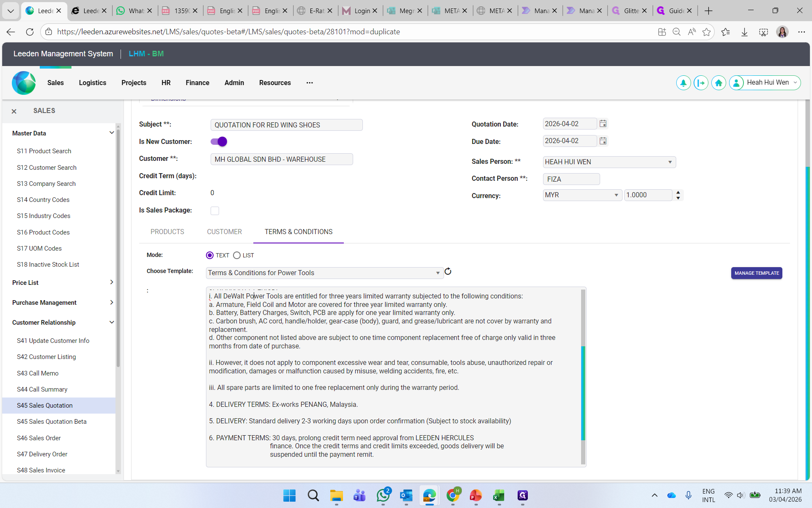The height and width of the screenshot is (508, 812).
Task: Show hidden system tray icons
Action: point(654,495)
